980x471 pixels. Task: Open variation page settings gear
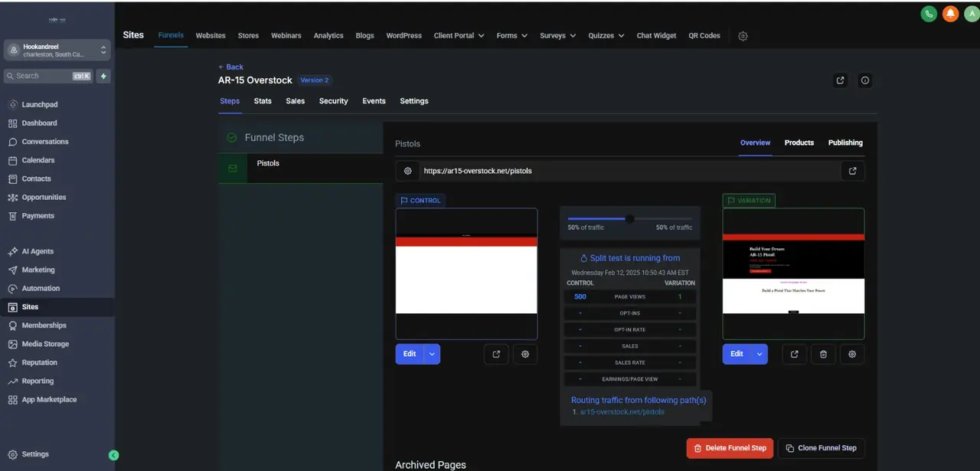(x=852, y=354)
